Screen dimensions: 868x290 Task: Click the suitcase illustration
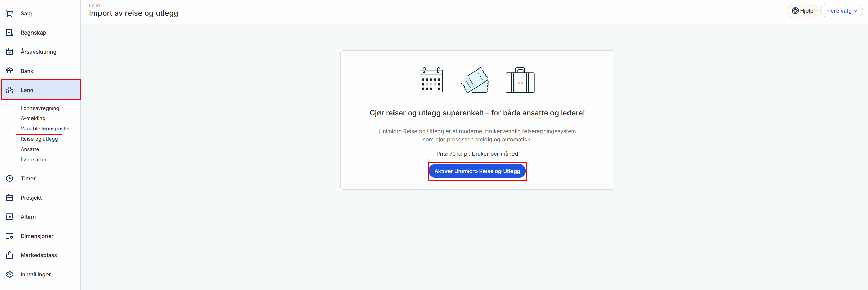(x=520, y=80)
